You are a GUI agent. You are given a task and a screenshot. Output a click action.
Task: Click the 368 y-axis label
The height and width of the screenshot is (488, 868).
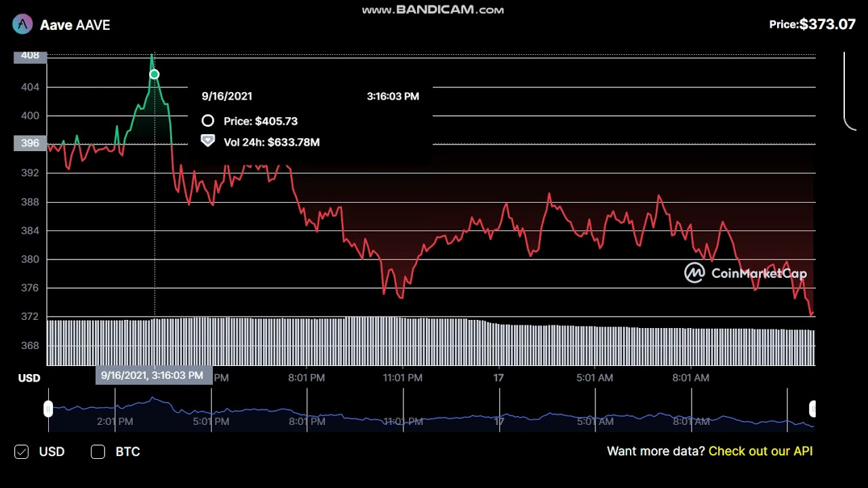point(30,346)
